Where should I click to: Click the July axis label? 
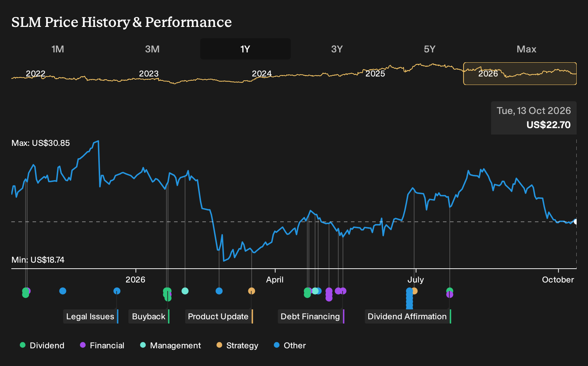tap(416, 280)
